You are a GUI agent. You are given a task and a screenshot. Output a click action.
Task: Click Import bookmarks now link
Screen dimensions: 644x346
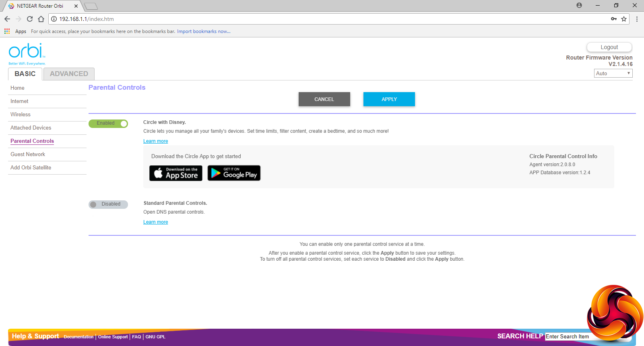coord(204,31)
